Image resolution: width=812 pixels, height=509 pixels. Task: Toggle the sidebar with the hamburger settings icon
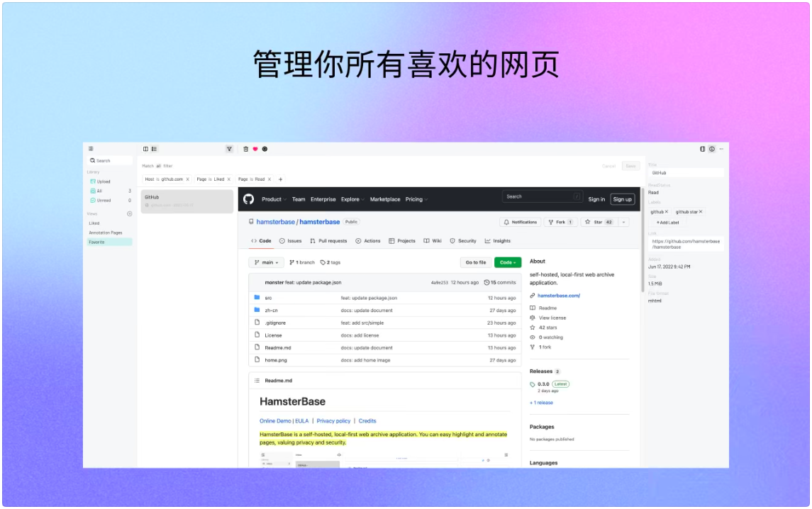[91, 149]
